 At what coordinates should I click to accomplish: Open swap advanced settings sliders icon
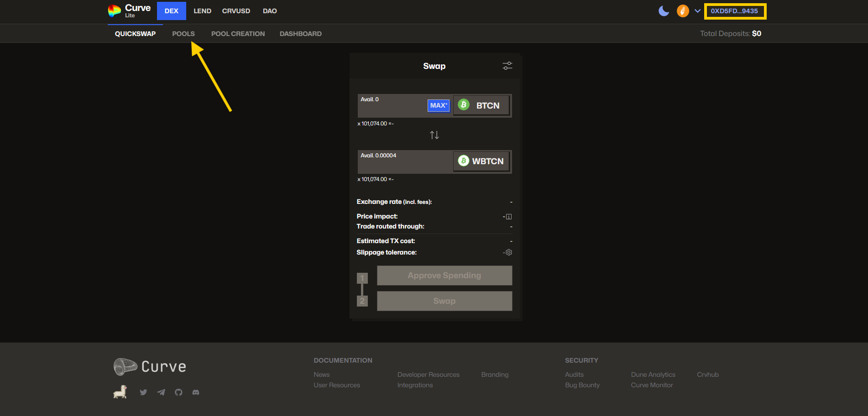coord(507,66)
